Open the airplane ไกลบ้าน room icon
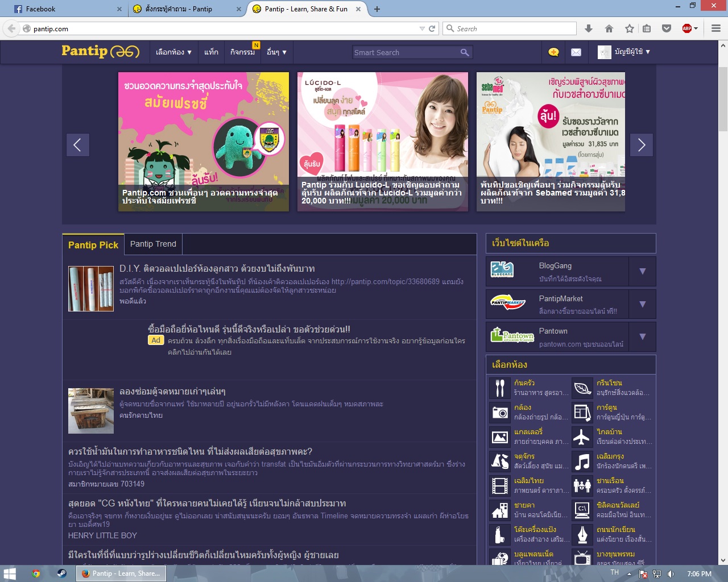This screenshot has height=582, width=728. (582, 437)
